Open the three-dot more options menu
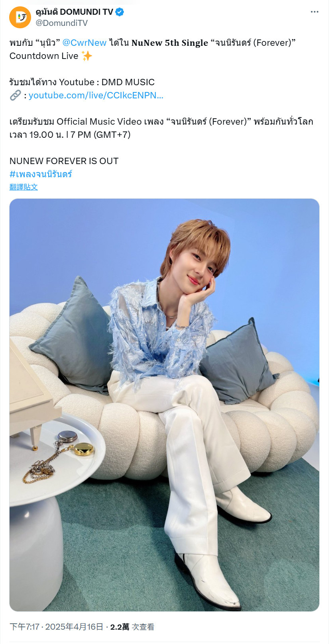This screenshot has width=330, height=644. pyautogui.click(x=314, y=12)
